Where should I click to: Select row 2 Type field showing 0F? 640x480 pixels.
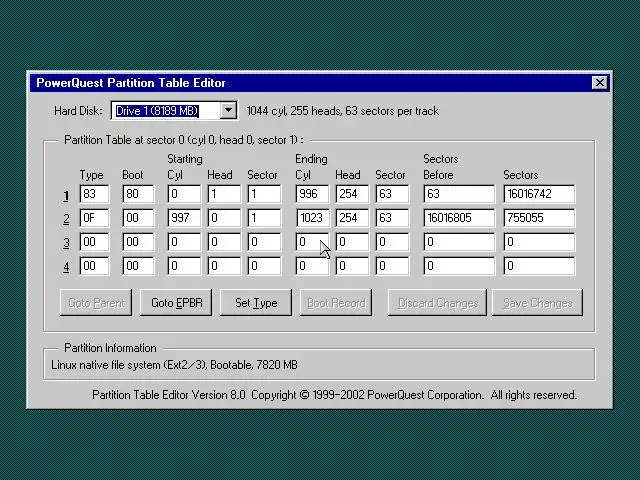95,218
